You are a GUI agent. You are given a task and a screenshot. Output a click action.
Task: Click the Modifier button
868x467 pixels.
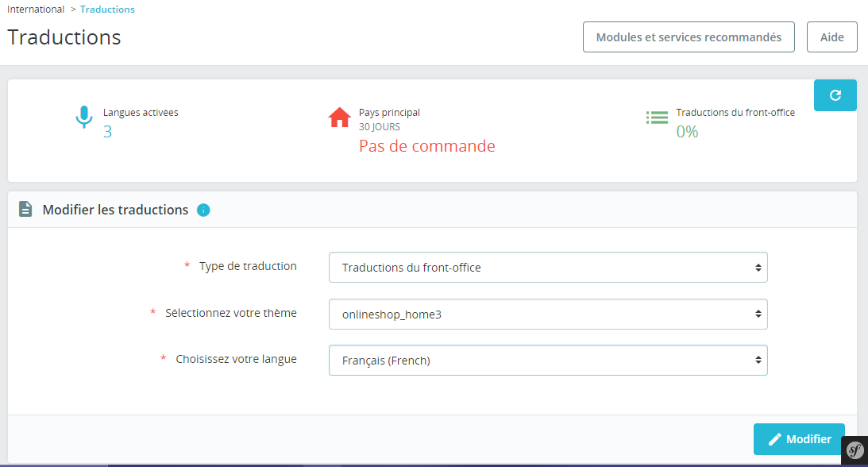[799, 439]
